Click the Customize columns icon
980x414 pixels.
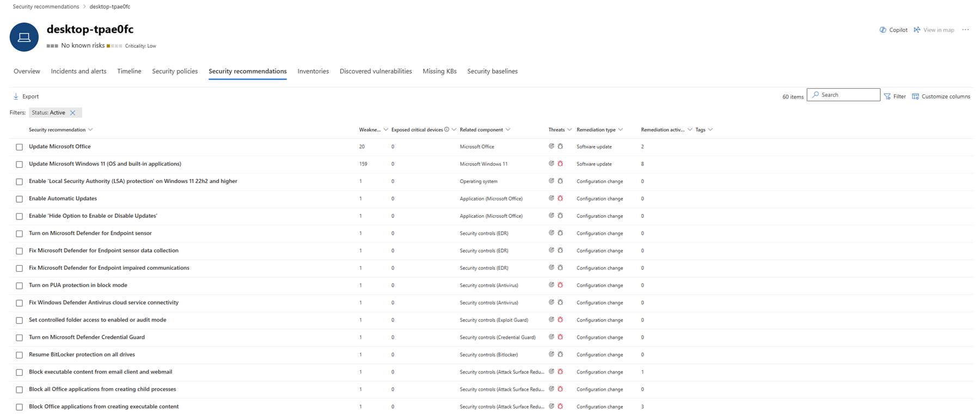(915, 96)
